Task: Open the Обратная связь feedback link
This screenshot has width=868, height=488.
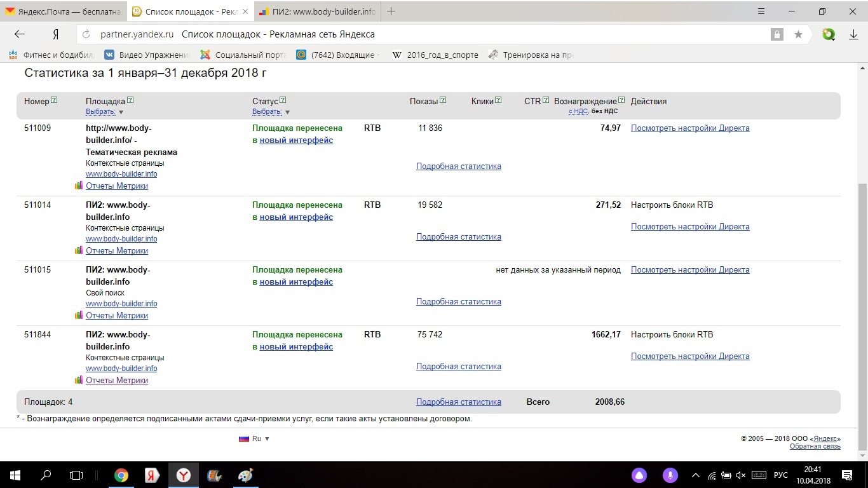Action: (815, 447)
